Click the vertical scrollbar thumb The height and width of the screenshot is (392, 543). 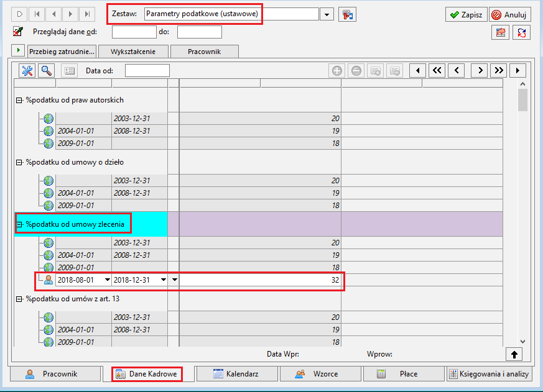(522, 100)
